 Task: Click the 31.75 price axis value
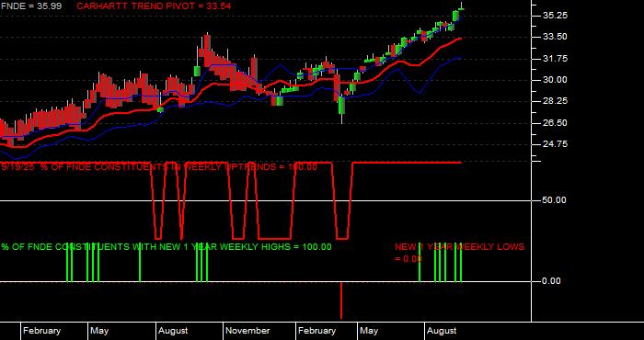pyautogui.click(x=555, y=59)
